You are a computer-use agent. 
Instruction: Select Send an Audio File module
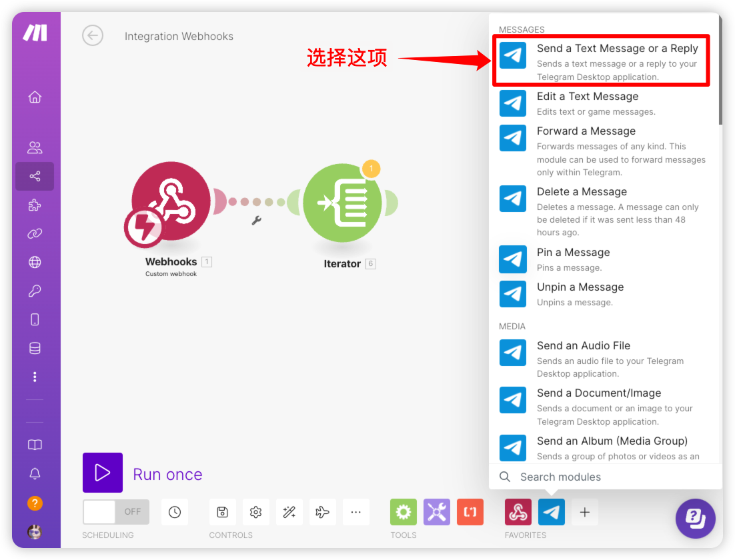pos(602,359)
